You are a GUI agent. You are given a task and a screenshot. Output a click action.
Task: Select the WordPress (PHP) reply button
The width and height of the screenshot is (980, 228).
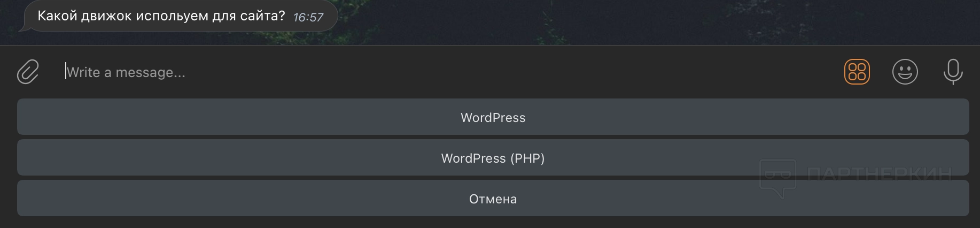tap(493, 158)
